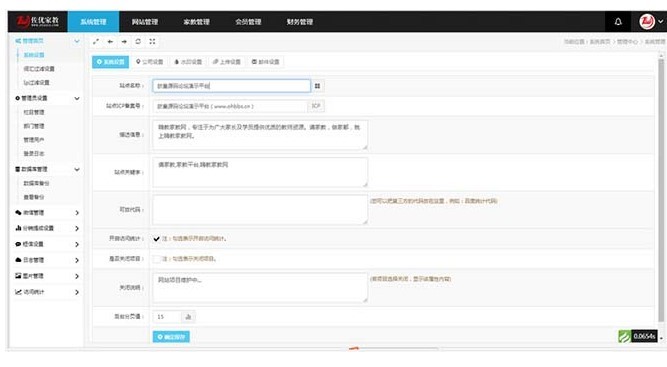This screenshot has width=667, height=367.
Task: Click the WeChat icon in the sidebar
Action: point(18,213)
